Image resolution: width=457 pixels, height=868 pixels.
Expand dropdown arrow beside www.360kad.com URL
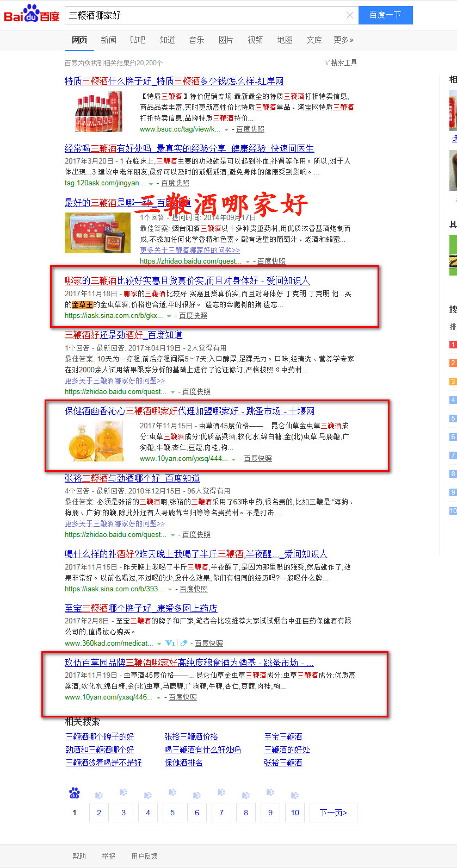coord(159,644)
